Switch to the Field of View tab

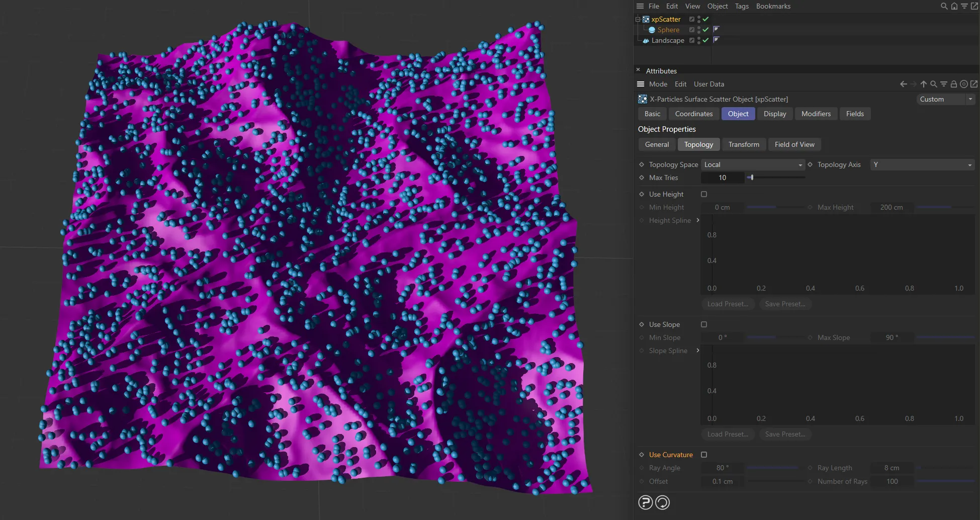pyautogui.click(x=794, y=144)
